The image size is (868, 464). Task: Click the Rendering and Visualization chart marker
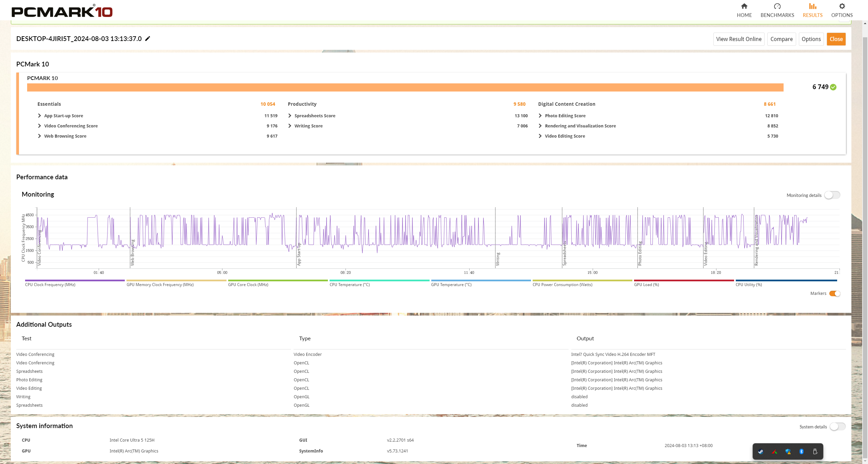(756, 240)
